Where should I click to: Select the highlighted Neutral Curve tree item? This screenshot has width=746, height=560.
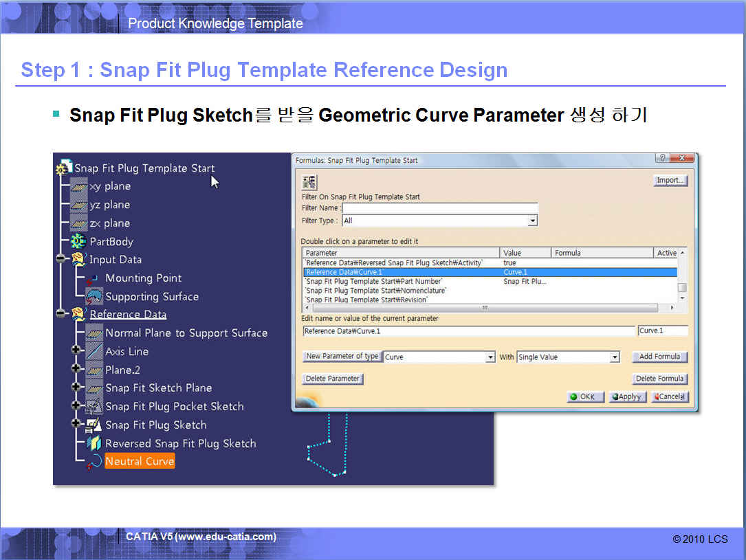pyautogui.click(x=140, y=461)
